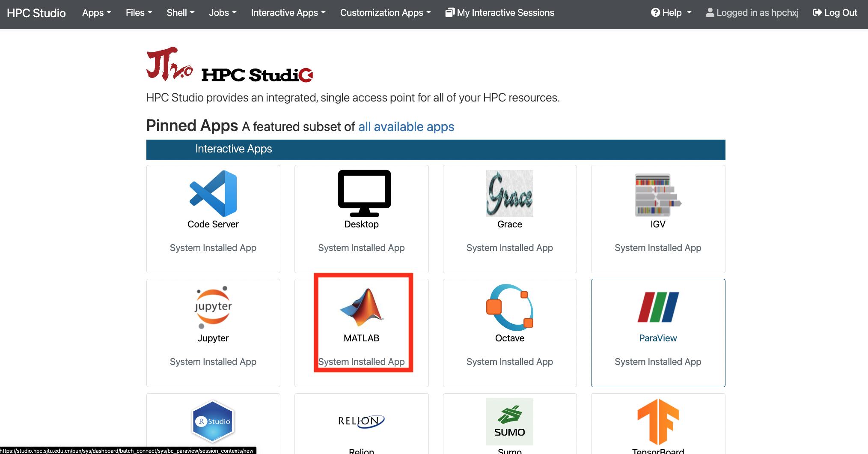Open the RStudio hexagon icon

tap(213, 421)
